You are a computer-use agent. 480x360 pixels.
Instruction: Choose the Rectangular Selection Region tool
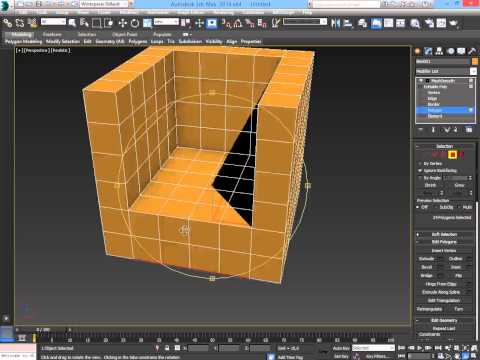tap(96, 23)
